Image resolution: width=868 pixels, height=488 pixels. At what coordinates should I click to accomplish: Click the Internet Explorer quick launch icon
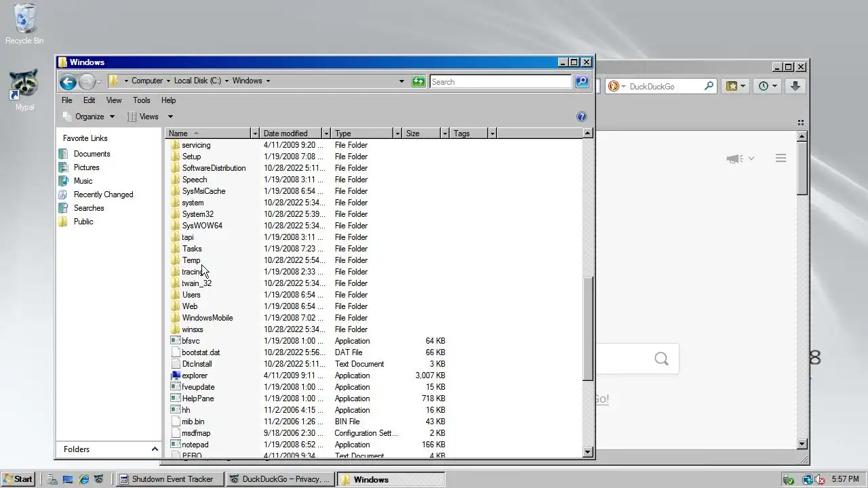tap(83, 479)
